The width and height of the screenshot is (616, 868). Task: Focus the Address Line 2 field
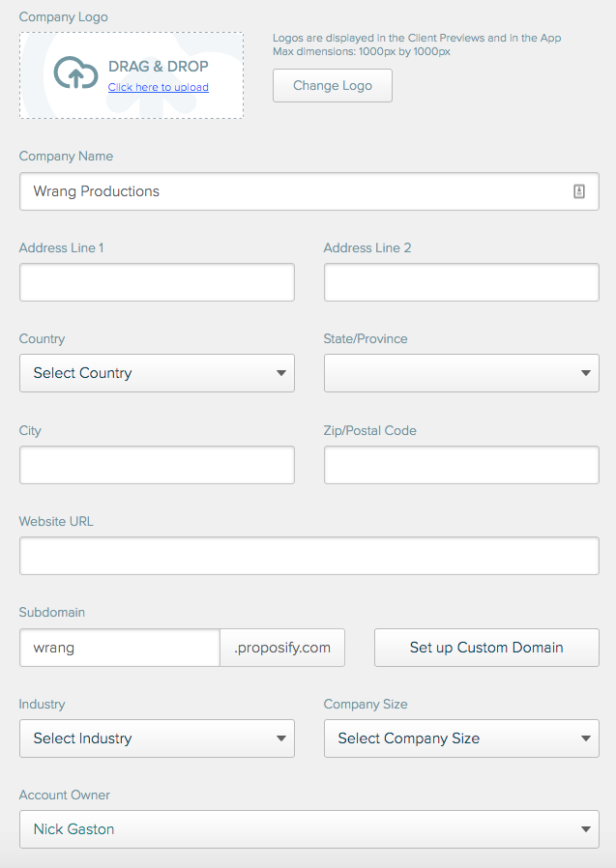[461, 282]
